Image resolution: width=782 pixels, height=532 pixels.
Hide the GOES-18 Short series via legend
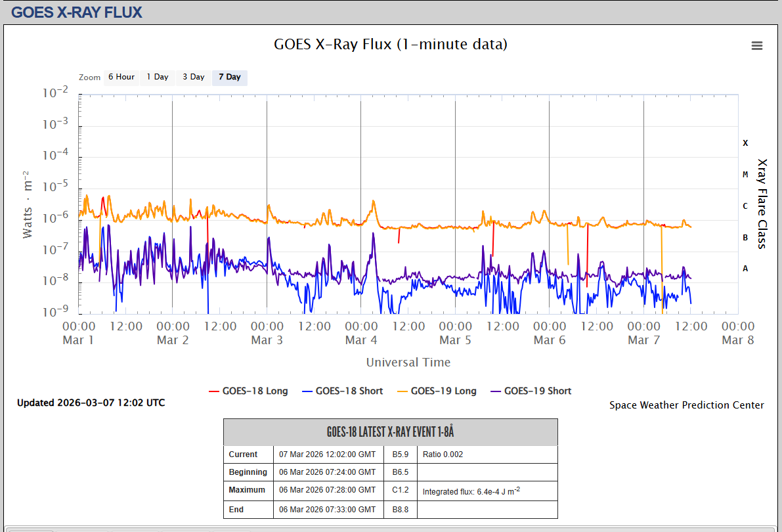tap(349, 391)
